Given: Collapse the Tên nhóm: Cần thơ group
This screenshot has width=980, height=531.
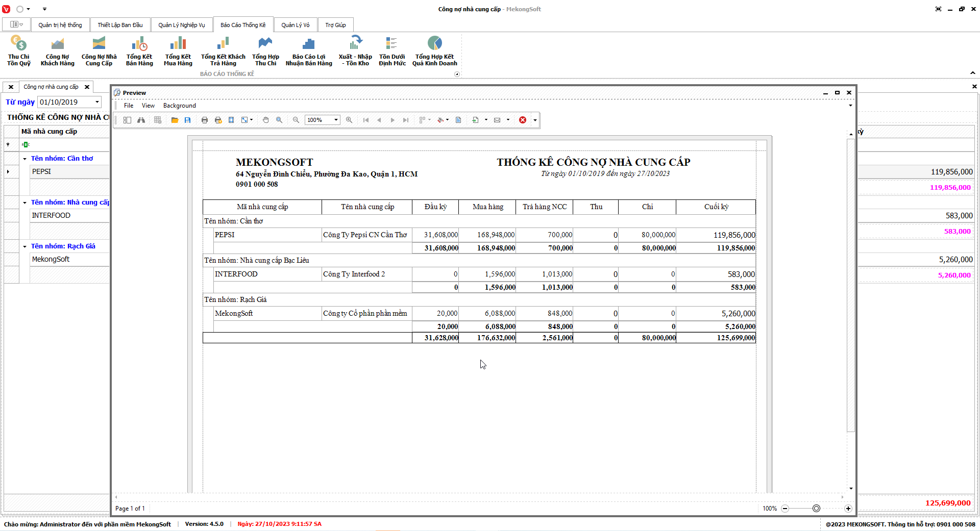Looking at the screenshot, I should 24,159.
